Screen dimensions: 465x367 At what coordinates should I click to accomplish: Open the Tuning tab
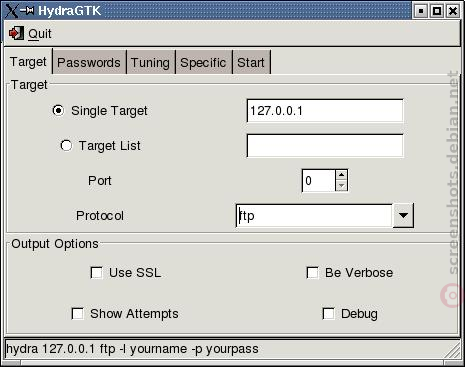coord(150,62)
